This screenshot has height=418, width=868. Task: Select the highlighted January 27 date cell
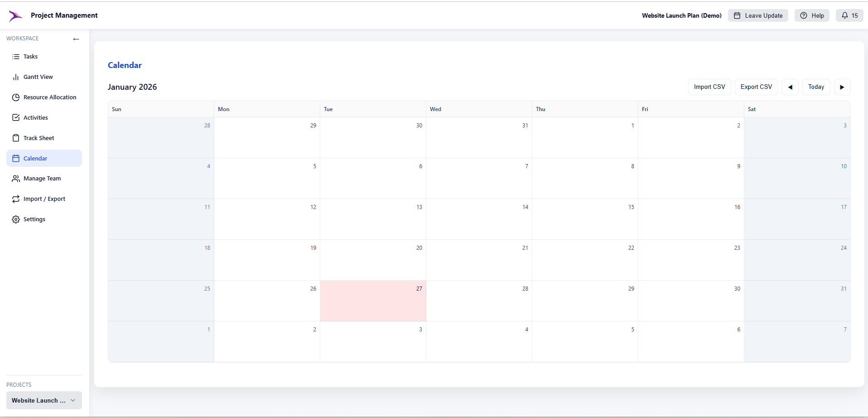pos(373,301)
